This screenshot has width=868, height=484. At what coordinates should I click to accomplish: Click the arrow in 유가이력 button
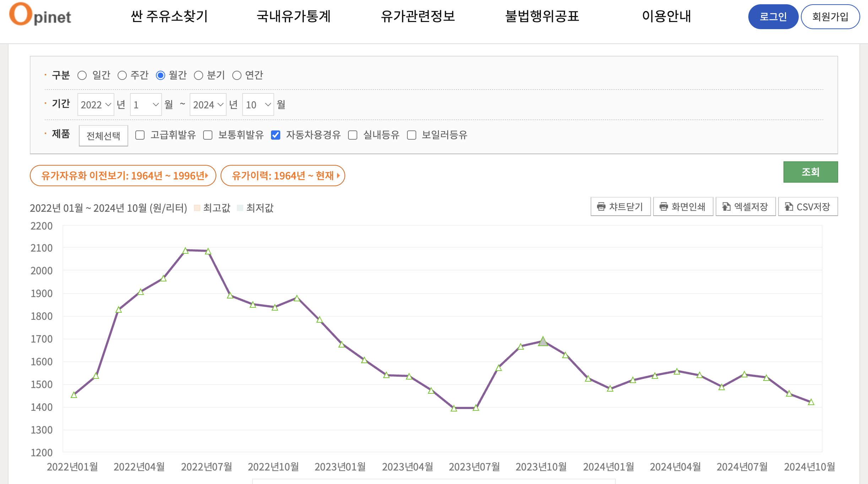click(x=338, y=176)
